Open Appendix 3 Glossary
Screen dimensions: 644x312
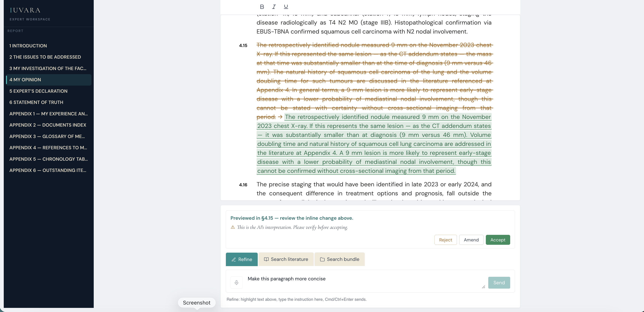click(49, 136)
